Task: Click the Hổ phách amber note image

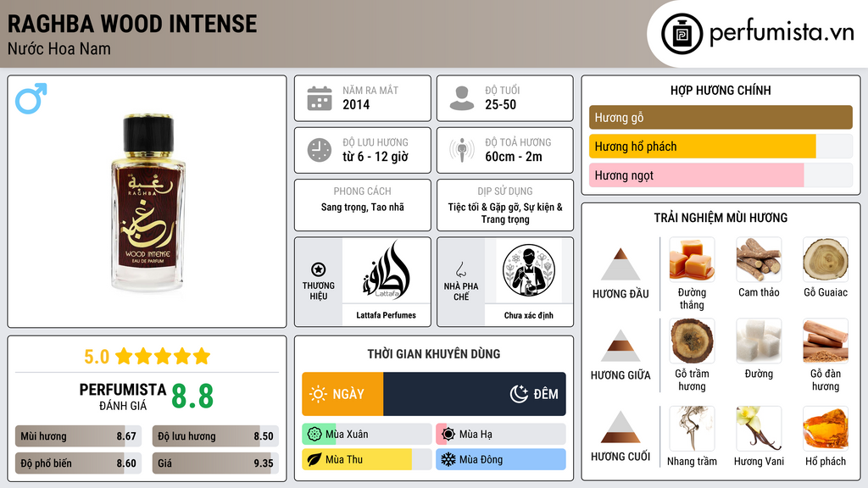Action: 826,429
